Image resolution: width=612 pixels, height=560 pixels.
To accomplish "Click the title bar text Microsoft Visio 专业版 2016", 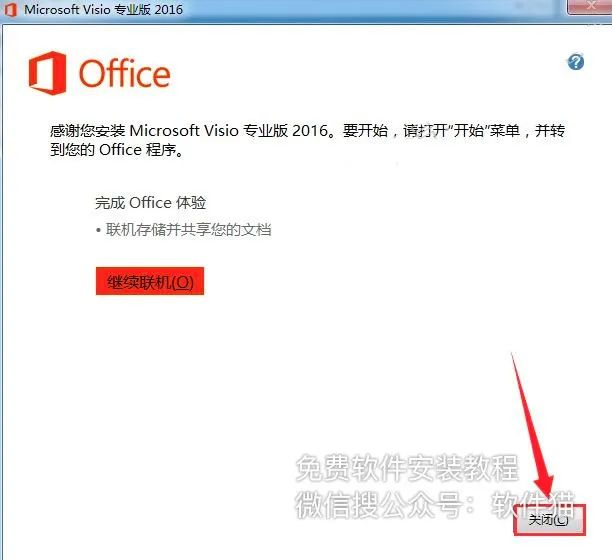I will click(x=103, y=9).
